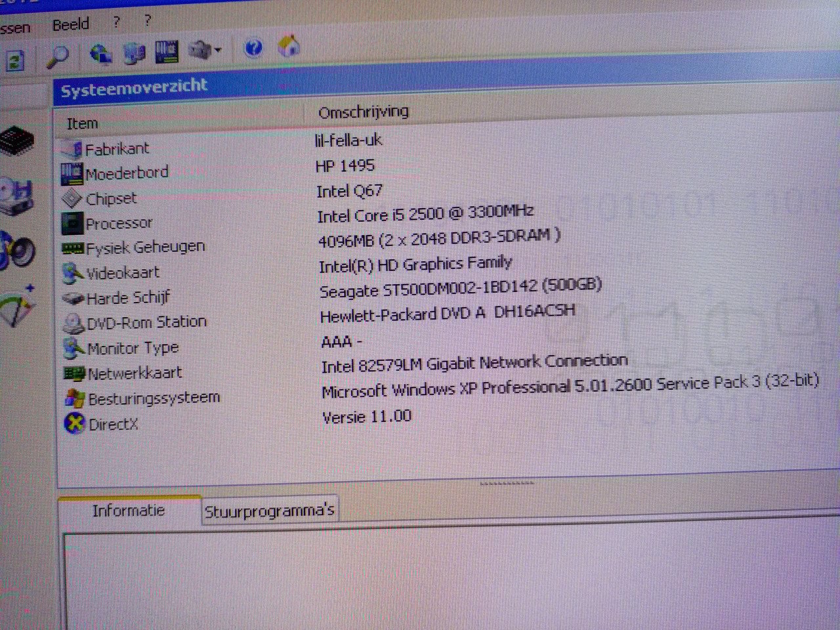
Task: Click the Videokaart row icon
Action: click(x=73, y=273)
